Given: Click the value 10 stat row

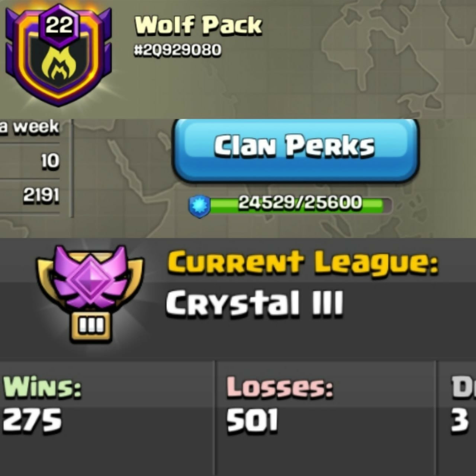Looking at the screenshot, I should coord(50,161).
